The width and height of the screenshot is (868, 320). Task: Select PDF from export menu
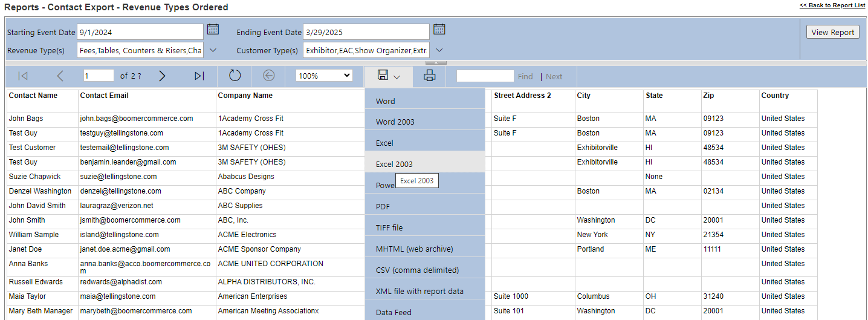383,207
